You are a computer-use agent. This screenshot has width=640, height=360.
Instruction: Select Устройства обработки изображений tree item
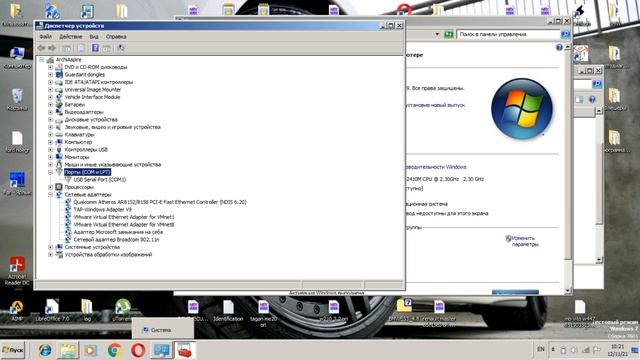(x=108, y=255)
